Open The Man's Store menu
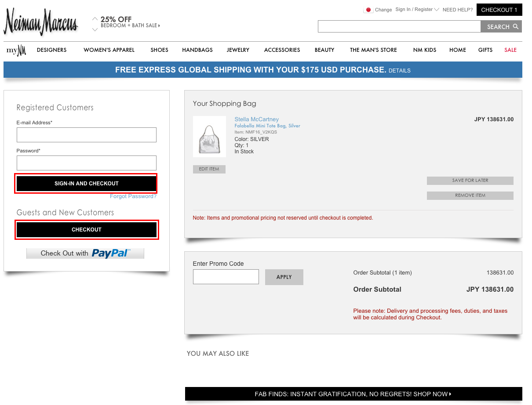 pyautogui.click(x=373, y=50)
